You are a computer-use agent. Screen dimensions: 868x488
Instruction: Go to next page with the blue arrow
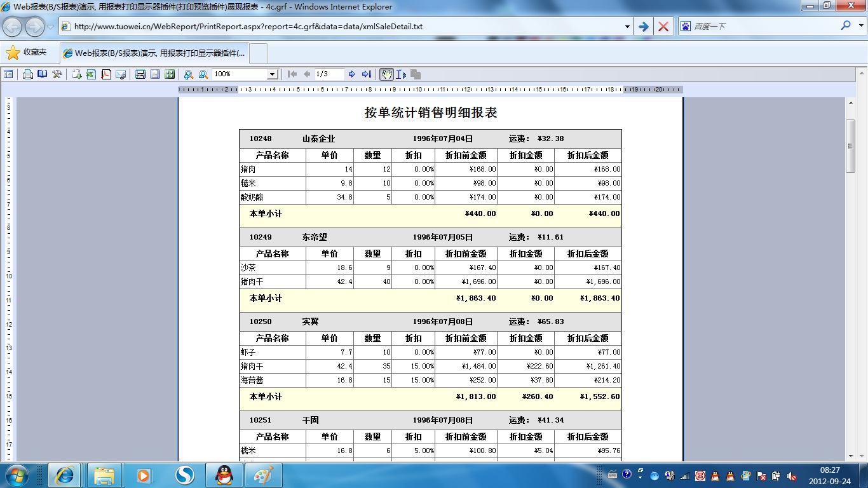click(x=352, y=74)
